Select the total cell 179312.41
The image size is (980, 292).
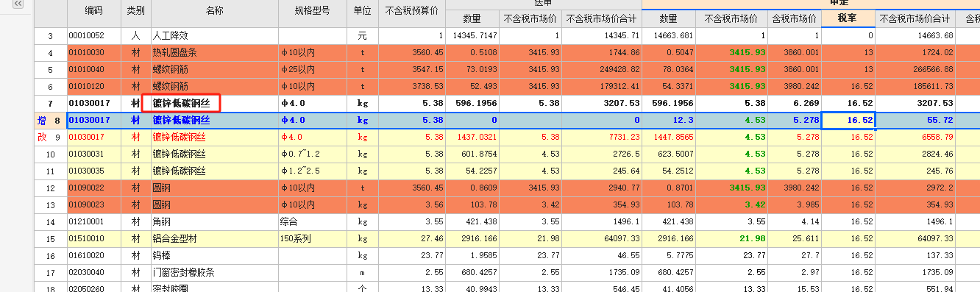point(602,86)
